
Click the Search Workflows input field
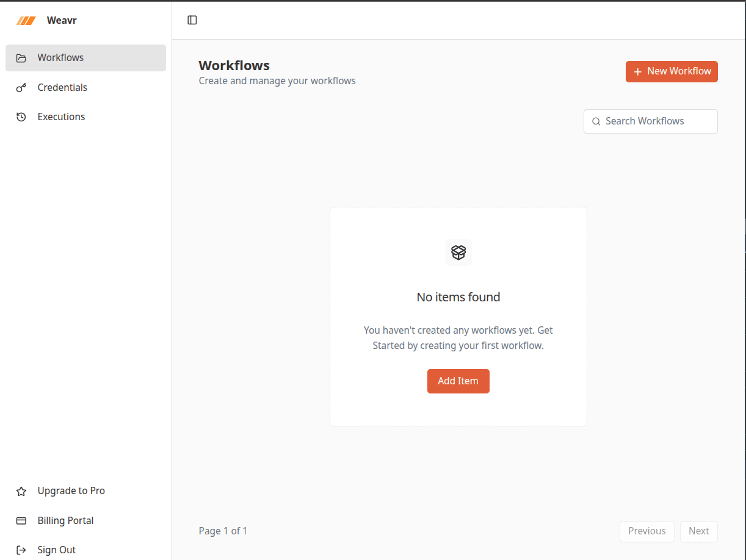650,121
